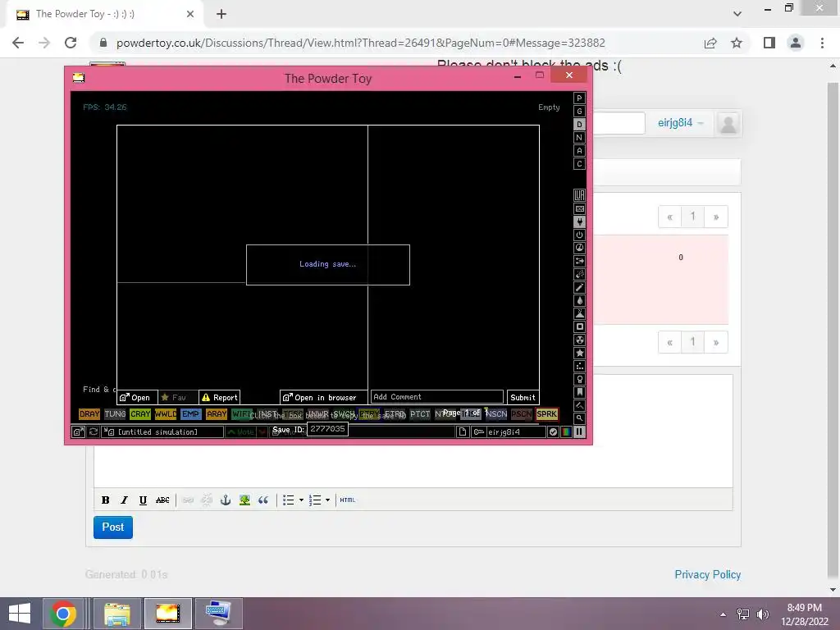Switch to The Powder Toy browser tab
840x630 pixels.
(105, 15)
